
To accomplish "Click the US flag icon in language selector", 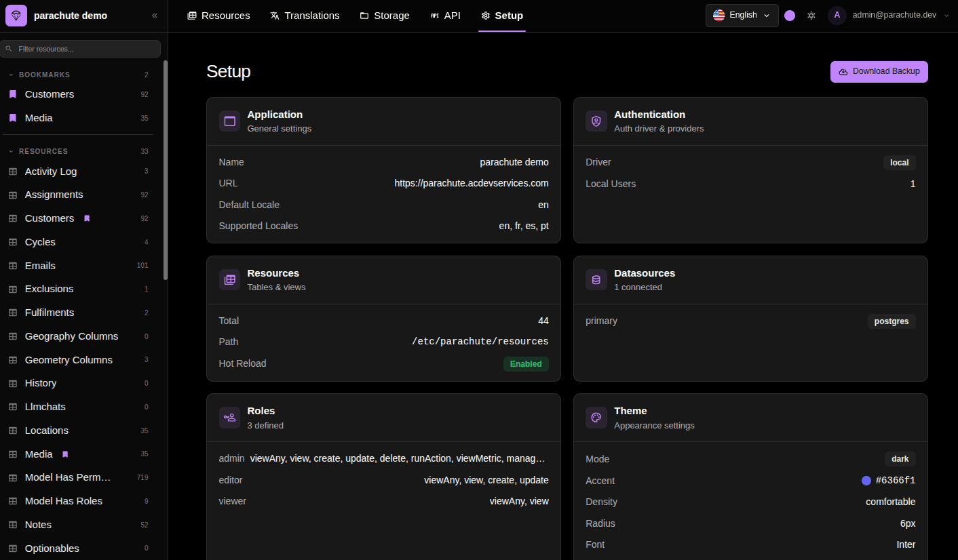I will [x=718, y=15].
